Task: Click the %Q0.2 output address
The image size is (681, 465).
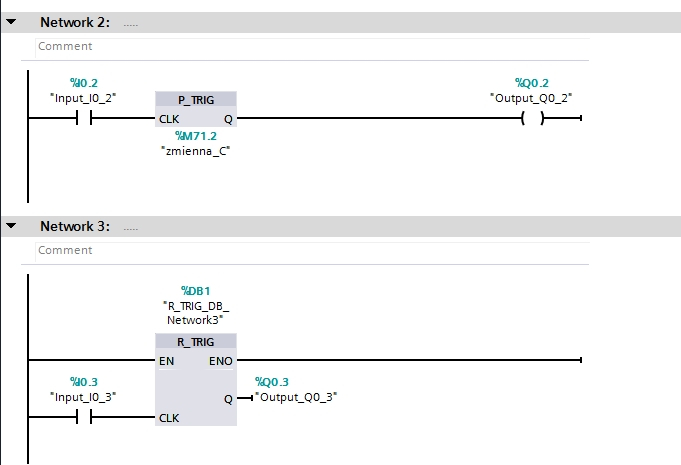Action: (x=532, y=82)
